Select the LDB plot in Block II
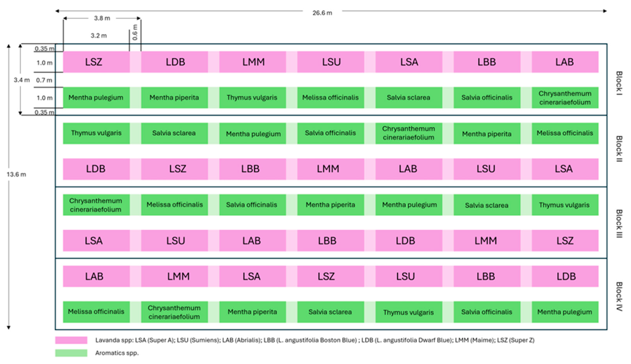 (96, 169)
